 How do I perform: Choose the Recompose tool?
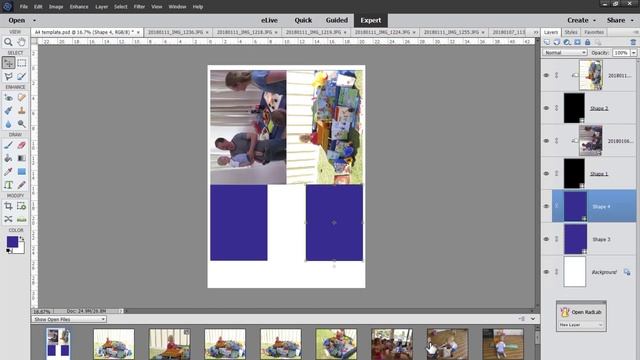pyautogui.click(x=22, y=206)
